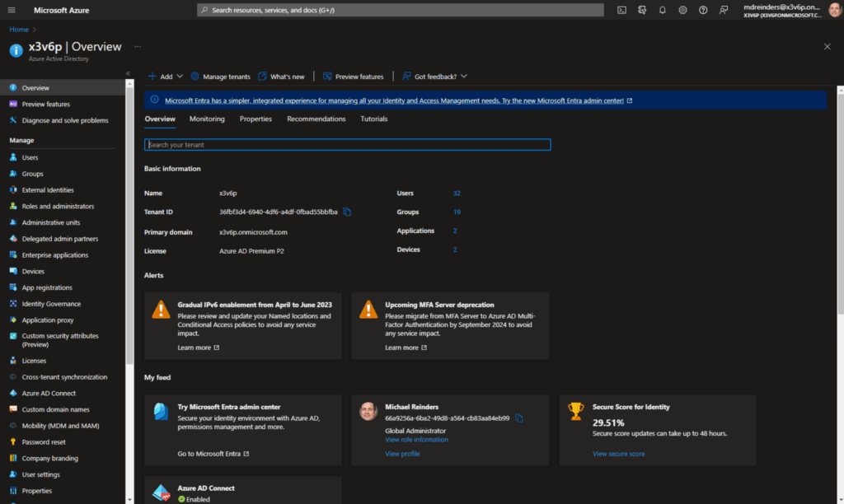Copy the Tenant ID to clipboard

pos(347,212)
